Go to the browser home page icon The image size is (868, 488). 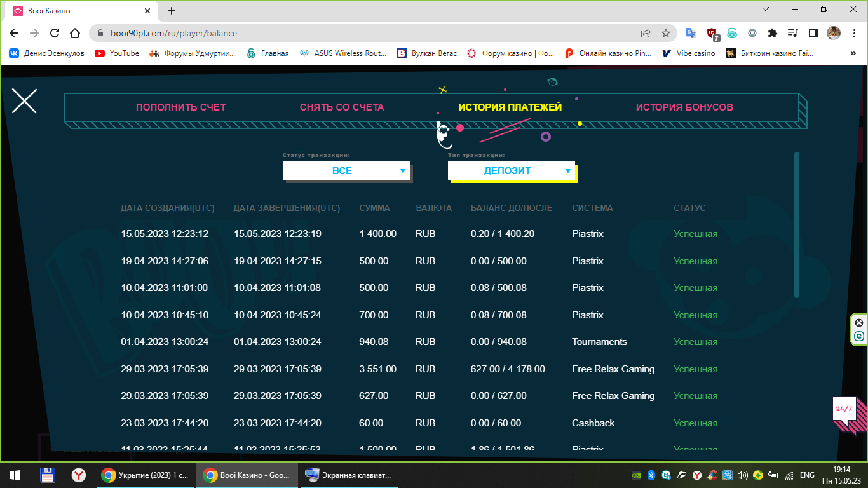coord(75,33)
